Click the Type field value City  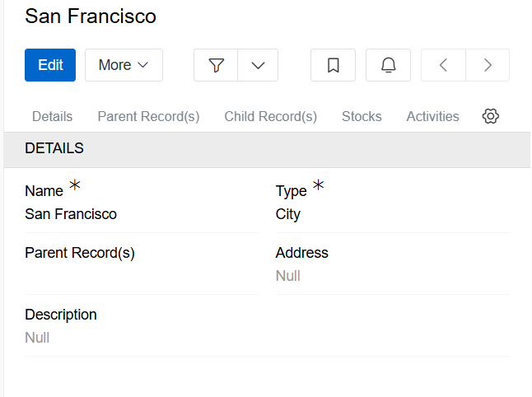(288, 214)
